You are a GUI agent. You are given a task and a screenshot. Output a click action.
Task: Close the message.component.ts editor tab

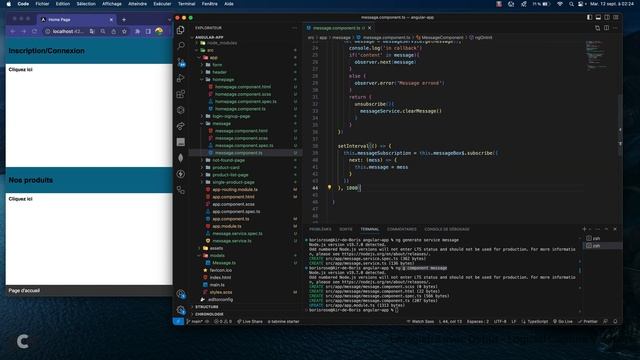coord(369,28)
